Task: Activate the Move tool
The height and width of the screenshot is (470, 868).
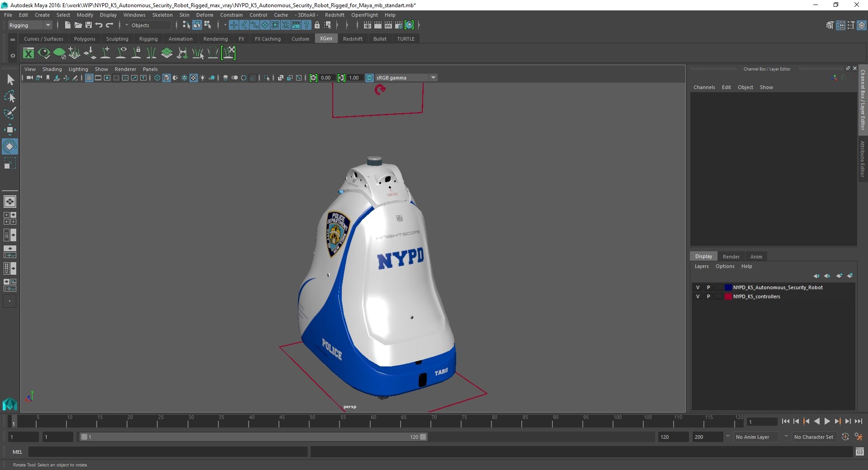Action: [9, 130]
